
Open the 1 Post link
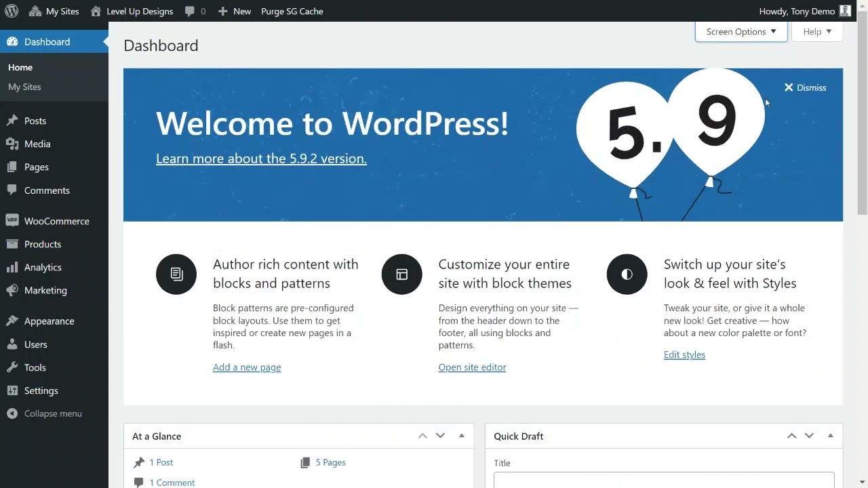point(161,462)
